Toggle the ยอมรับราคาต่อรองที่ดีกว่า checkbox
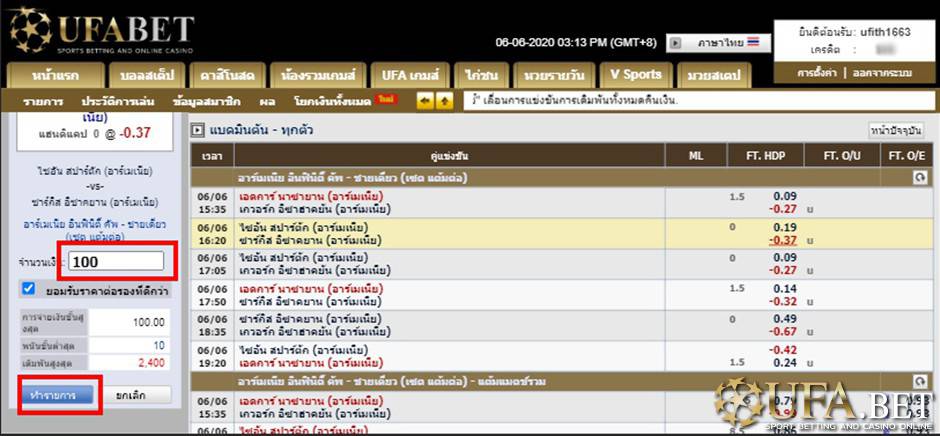This screenshot has height=436, width=940. click(28, 289)
